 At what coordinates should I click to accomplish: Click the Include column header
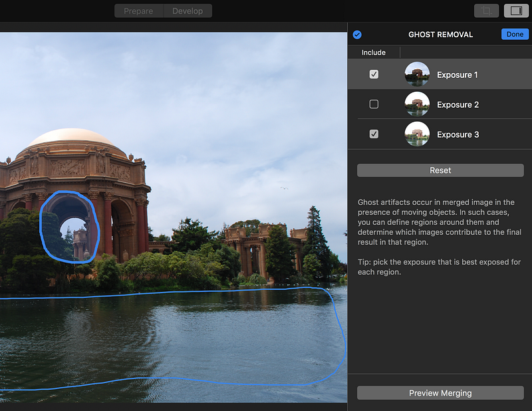click(374, 53)
